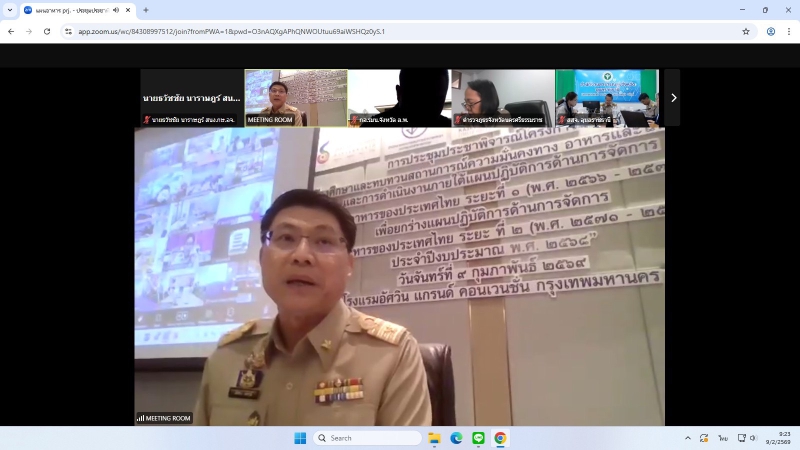View site information icon in address bar
The height and width of the screenshot is (450, 800).
tap(68, 31)
